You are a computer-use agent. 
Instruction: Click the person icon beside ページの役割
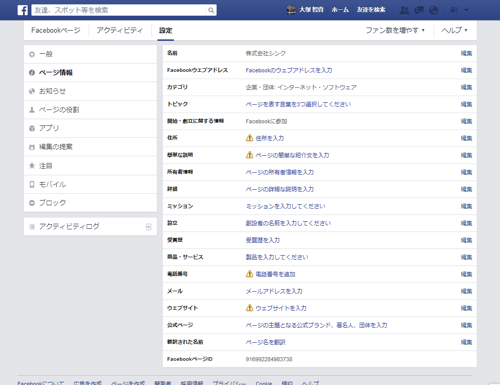(x=32, y=110)
